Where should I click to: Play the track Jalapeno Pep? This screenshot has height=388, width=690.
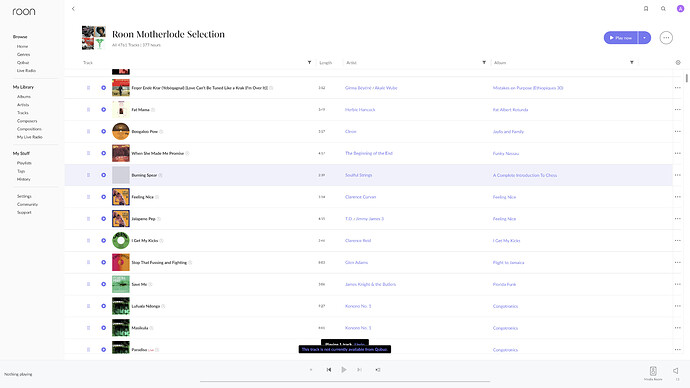coord(103,219)
